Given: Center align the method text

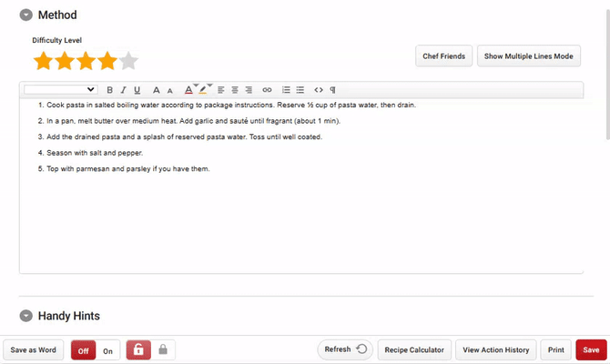Looking at the screenshot, I should click(234, 90).
